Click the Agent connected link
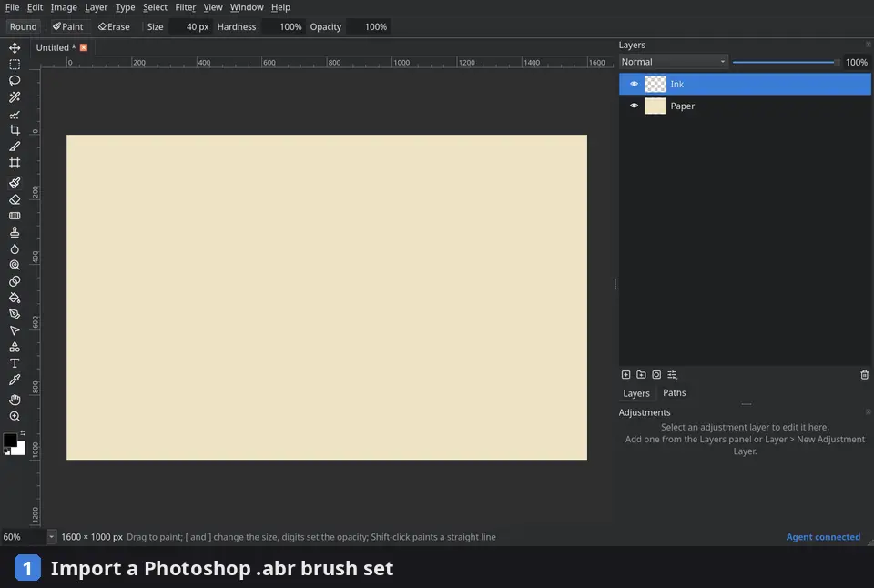874x588 pixels. [823, 537]
